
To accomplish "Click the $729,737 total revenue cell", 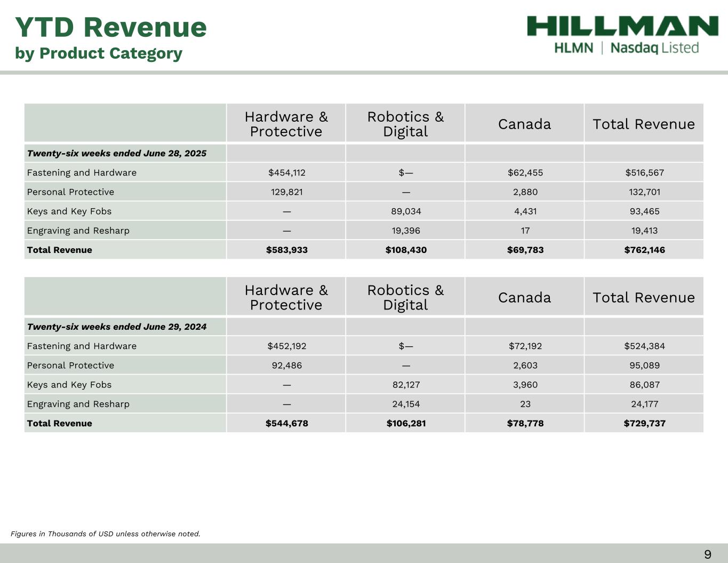I will (x=644, y=423).
